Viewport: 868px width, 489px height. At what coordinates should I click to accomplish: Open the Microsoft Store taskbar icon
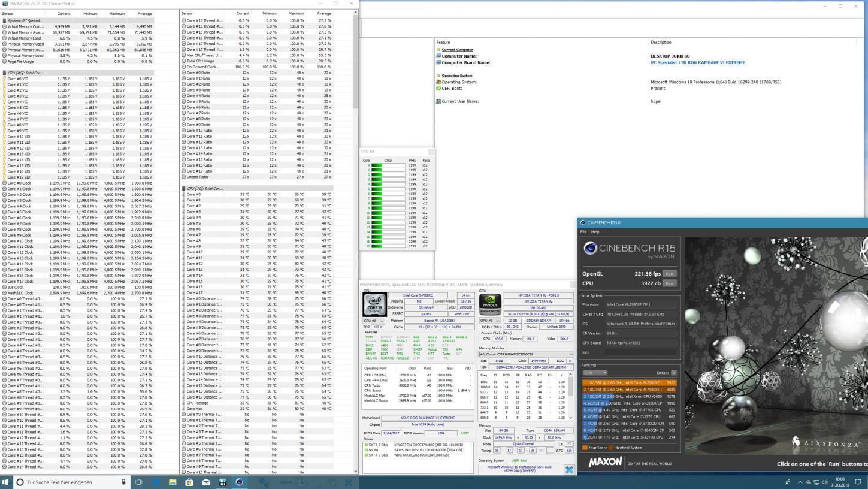(x=189, y=482)
